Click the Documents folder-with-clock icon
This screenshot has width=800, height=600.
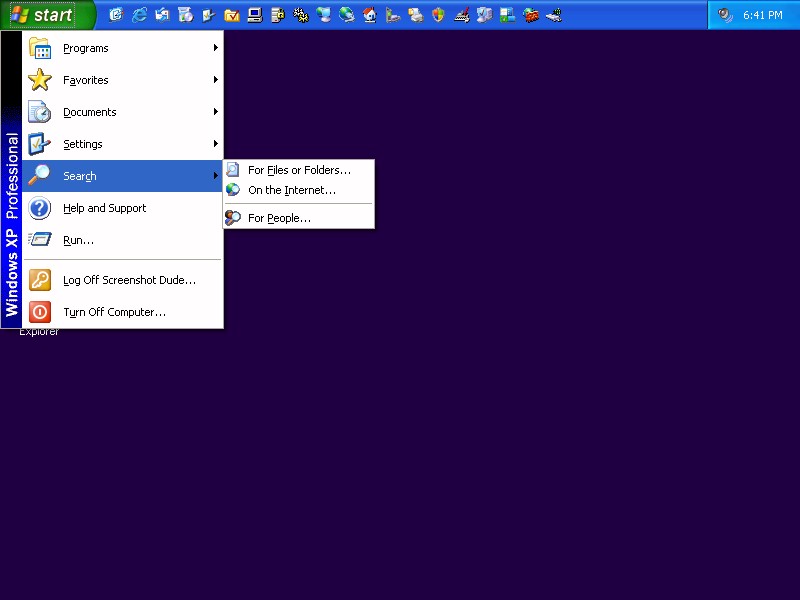(x=39, y=112)
